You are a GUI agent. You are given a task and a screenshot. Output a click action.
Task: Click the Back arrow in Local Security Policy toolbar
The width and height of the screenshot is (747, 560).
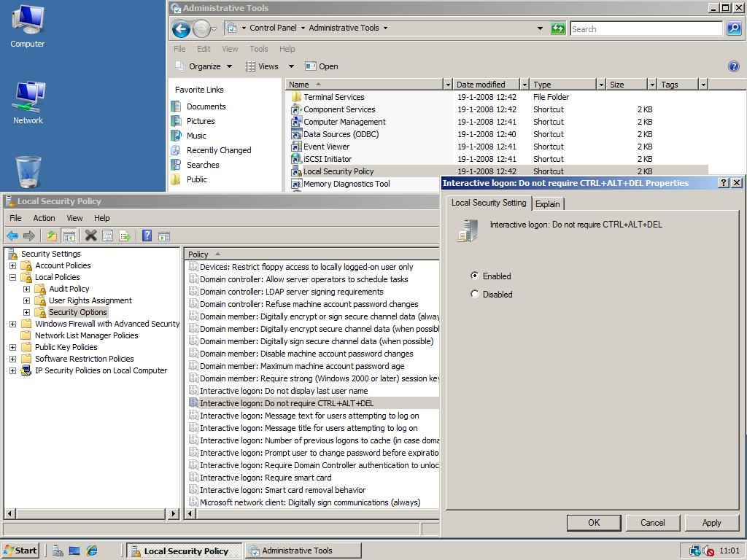click(13, 236)
